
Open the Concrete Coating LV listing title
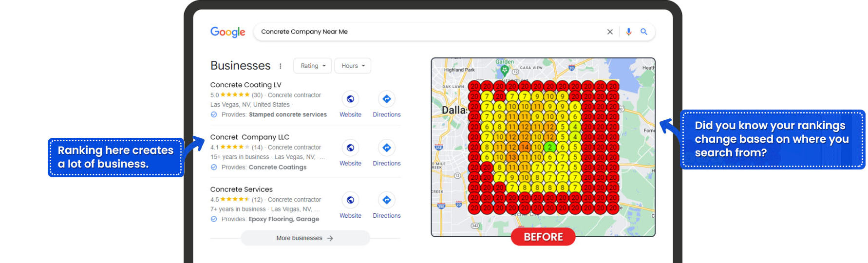click(245, 85)
